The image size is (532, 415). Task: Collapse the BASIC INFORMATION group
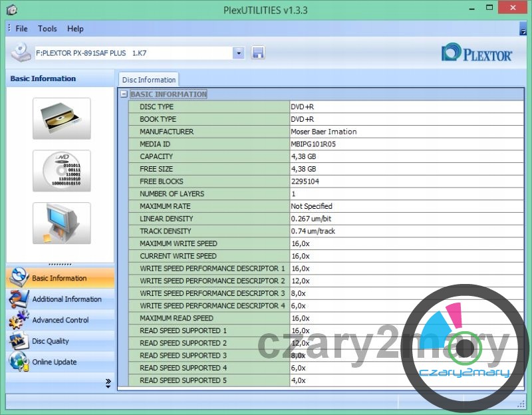124,94
